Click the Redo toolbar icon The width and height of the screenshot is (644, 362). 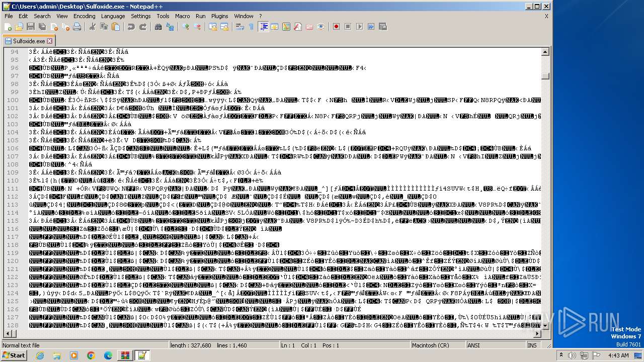click(x=142, y=27)
